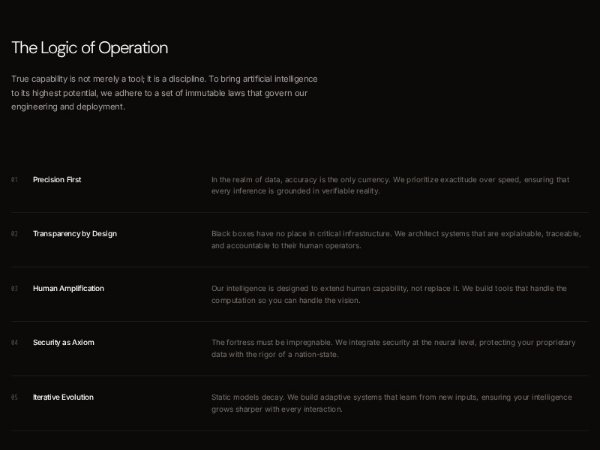The image size is (600, 450).
Task: Click the 01 number beside Precision First
Action: (x=15, y=180)
